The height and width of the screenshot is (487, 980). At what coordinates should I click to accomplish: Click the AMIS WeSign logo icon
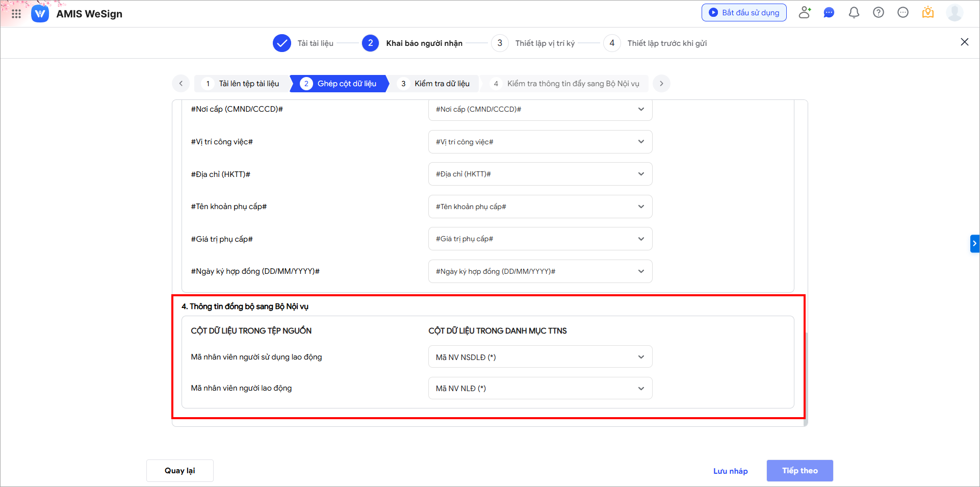pyautogui.click(x=40, y=14)
